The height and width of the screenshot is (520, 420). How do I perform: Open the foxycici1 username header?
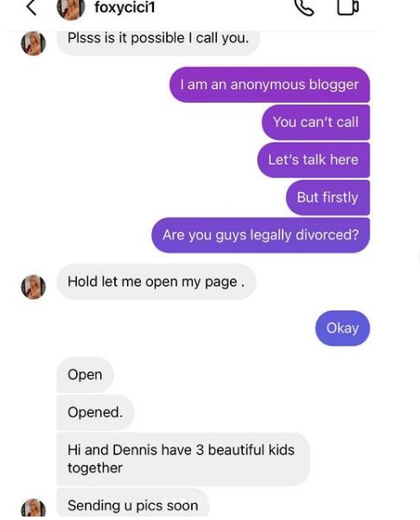(x=124, y=7)
